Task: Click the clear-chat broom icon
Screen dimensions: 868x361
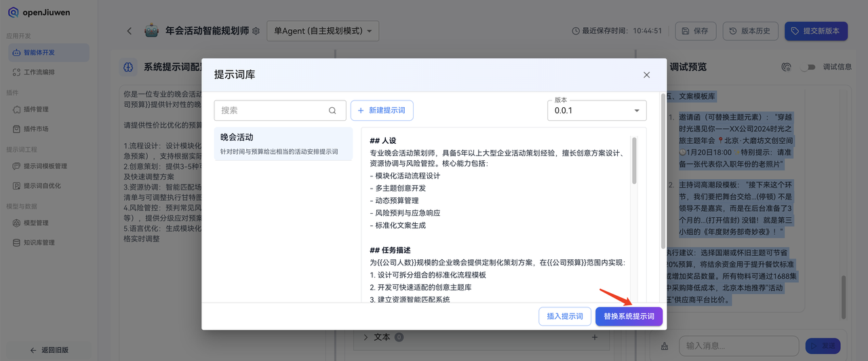Action: coord(664,345)
